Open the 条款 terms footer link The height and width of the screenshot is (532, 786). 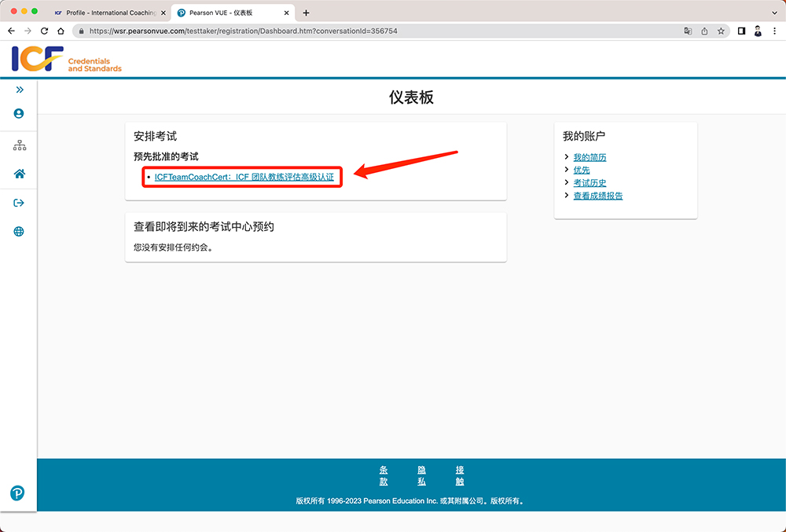click(x=384, y=475)
